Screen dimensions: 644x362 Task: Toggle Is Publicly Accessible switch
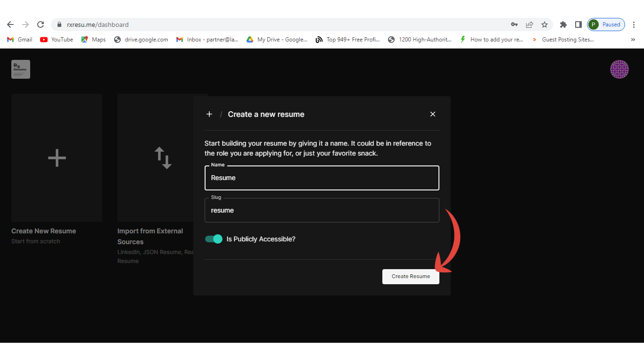click(x=214, y=239)
